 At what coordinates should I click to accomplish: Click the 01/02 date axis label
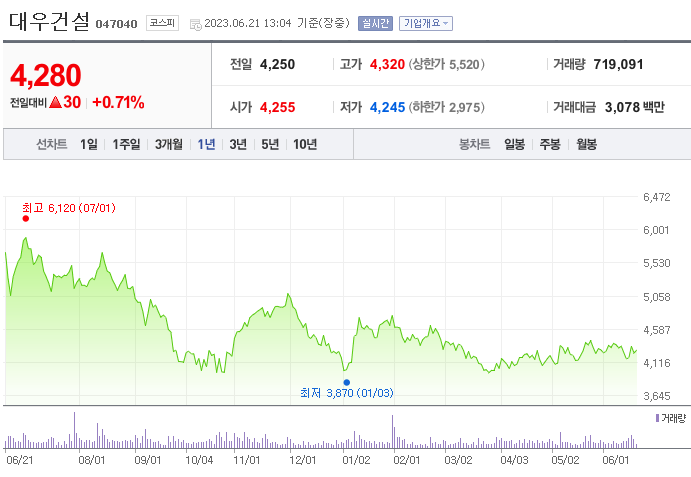356,460
